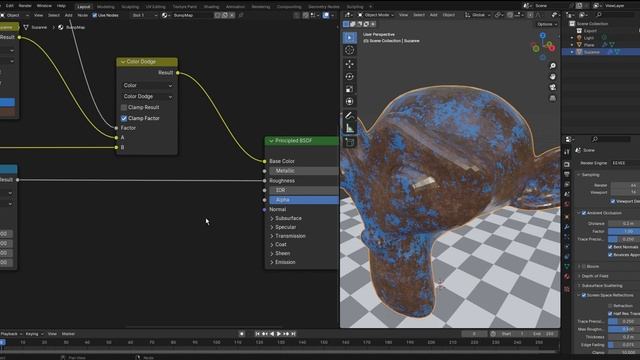Toggle perspective/orthographic grid icon in viewport
The height and width of the screenshot is (360, 640).
(x=553, y=98)
